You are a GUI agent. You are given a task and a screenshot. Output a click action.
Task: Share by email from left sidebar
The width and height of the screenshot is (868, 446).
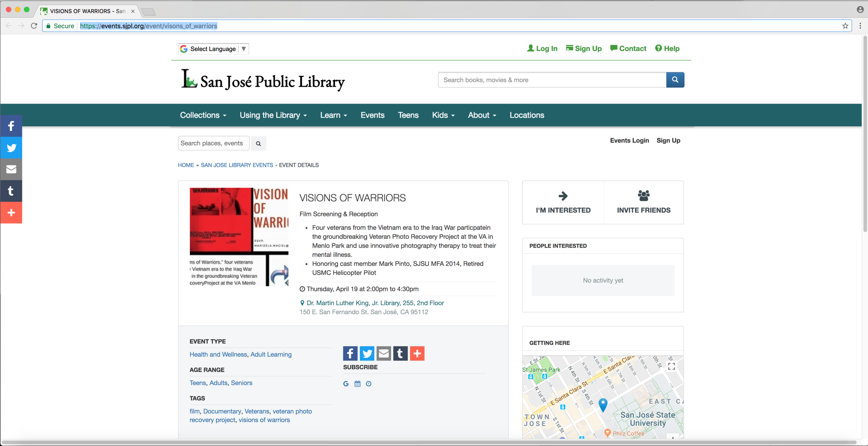[11, 169]
